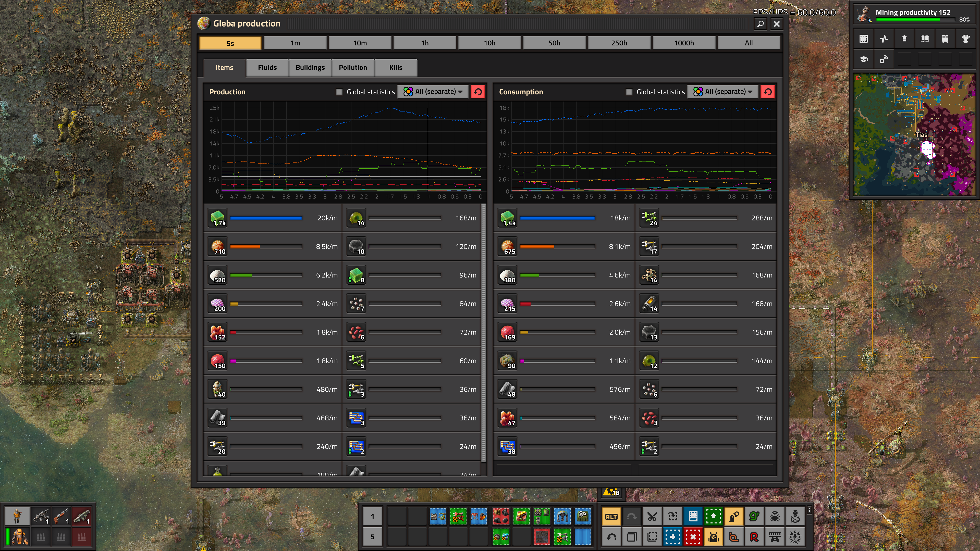Select the deconstruction planner red X icon

693,537
